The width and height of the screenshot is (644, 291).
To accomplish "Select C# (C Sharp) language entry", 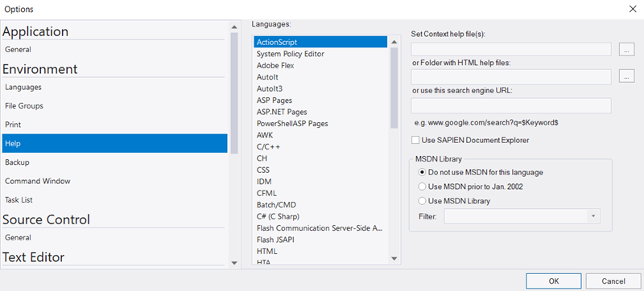I will click(x=320, y=216).
